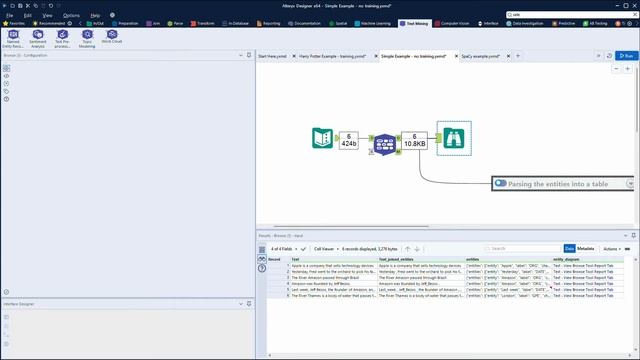This screenshot has width=640, height=360.
Task: Clear the tool search box
Action: [635, 15]
